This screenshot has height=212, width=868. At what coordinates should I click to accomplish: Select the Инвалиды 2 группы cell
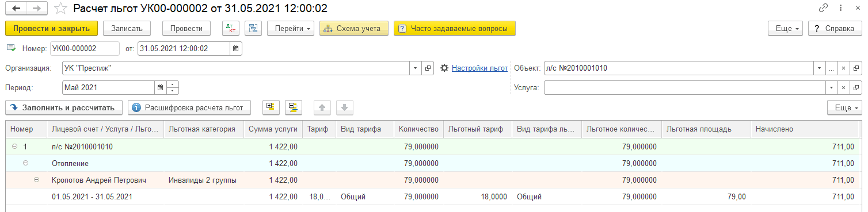(204, 180)
